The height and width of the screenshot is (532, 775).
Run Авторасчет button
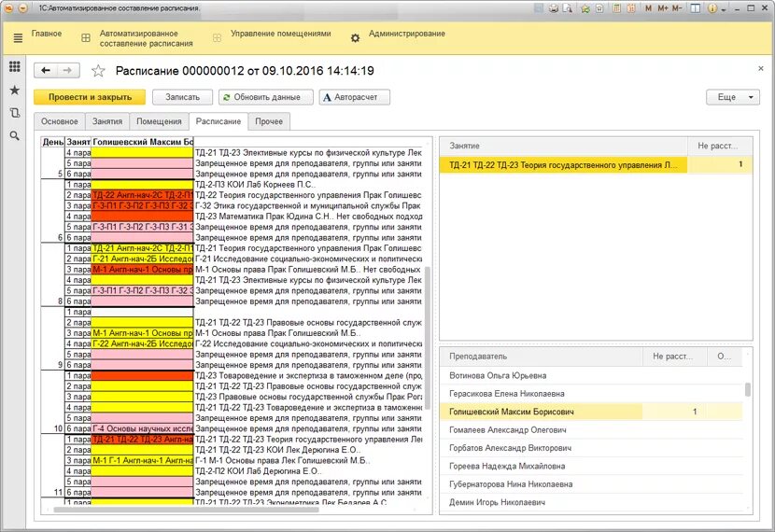[355, 97]
